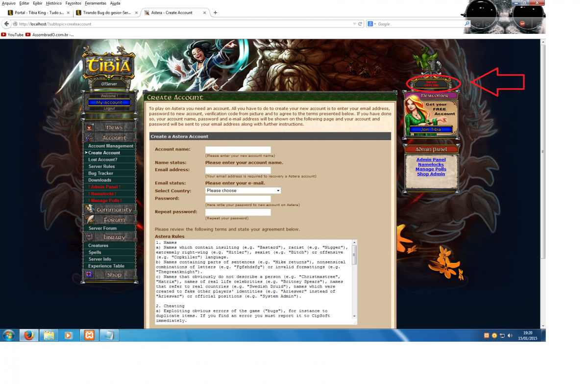Click the Account menu keys icon
This screenshot has height=384, width=588.
pos(89,138)
